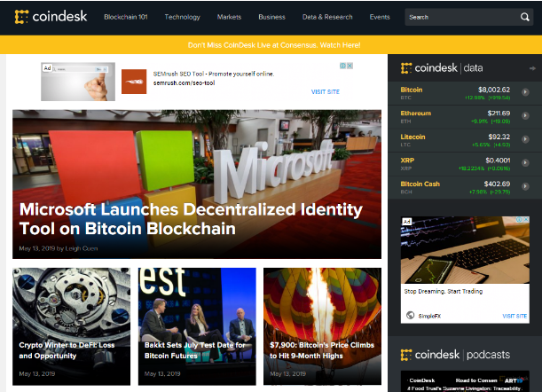The image size is (542, 392).
Task: Click VISIT SITE on the SEMrush ad
Action: [x=326, y=91]
